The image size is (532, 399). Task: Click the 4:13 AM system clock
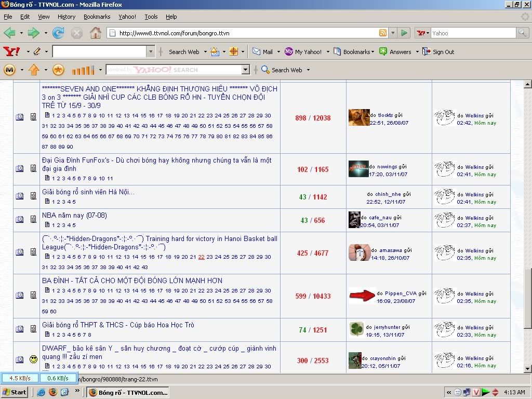514,392
